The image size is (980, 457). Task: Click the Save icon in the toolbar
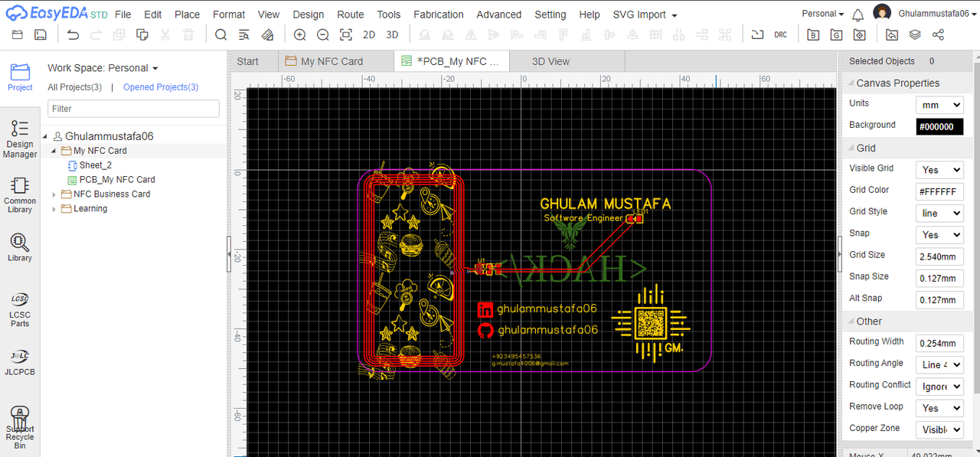(x=41, y=34)
